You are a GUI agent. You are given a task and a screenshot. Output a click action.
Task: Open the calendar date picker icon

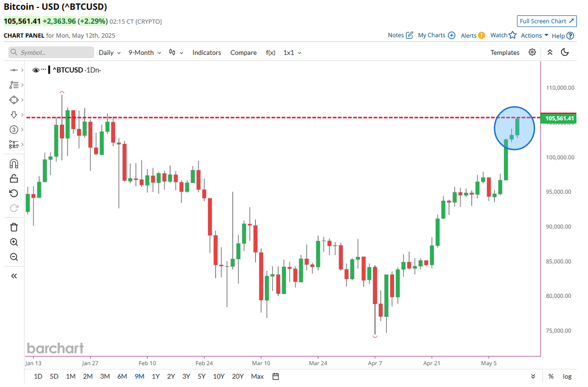point(275,376)
